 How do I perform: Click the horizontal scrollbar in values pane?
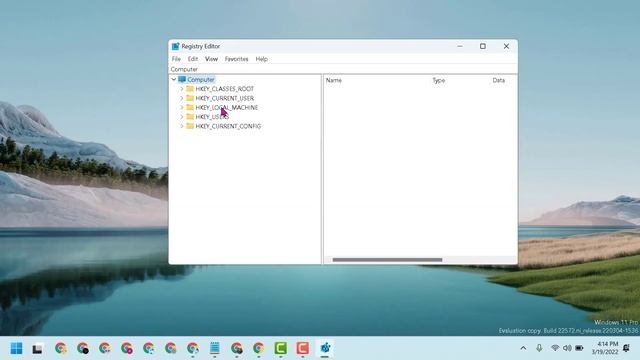pyautogui.click(x=387, y=260)
